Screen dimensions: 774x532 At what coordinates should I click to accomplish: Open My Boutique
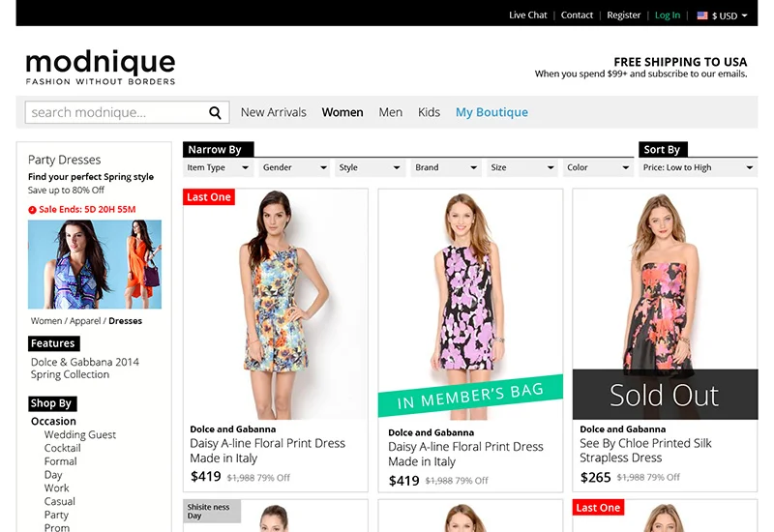(x=491, y=112)
